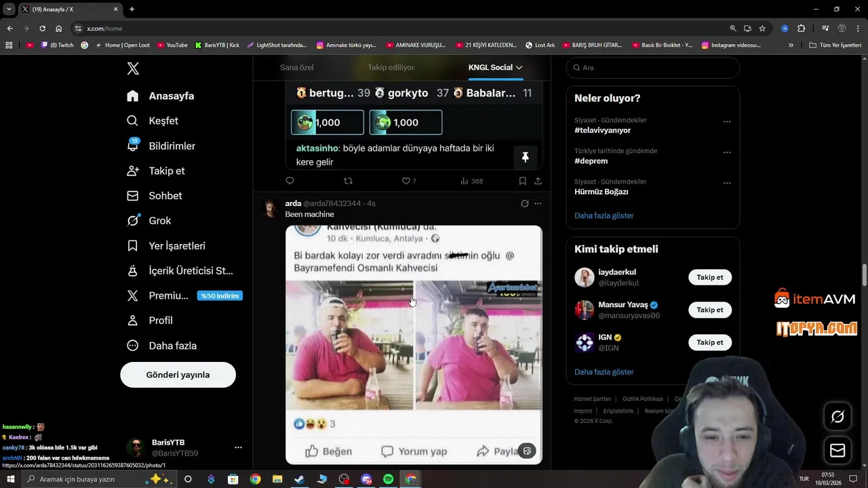The height and width of the screenshot is (488, 868).
Task: View analytics showing 368 views
Action: click(x=471, y=181)
